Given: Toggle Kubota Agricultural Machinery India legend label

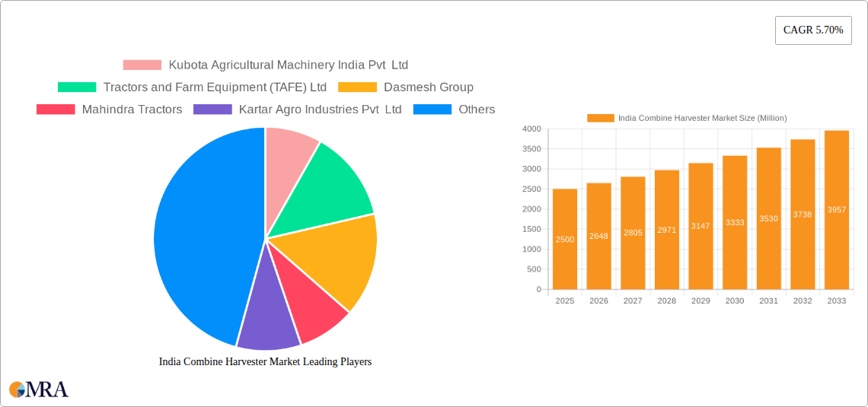Looking at the screenshot, I should [289, 65].
